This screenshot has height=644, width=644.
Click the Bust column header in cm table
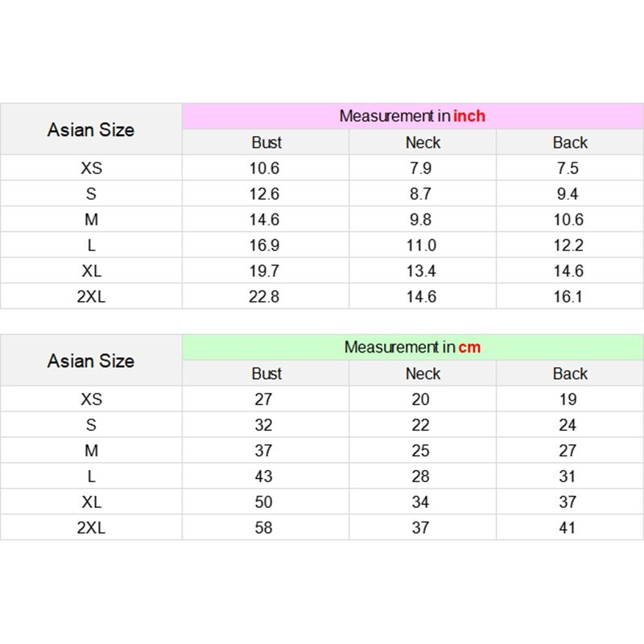tap(266, 374)
